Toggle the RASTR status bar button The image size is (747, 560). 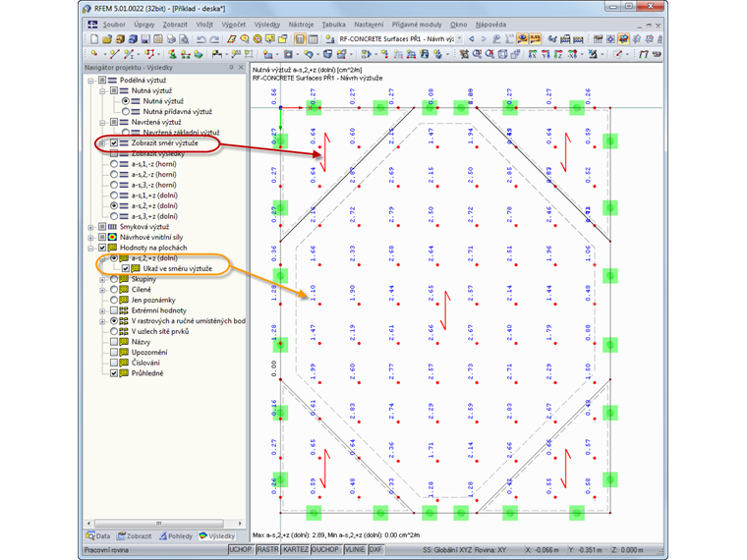point(267,549)
